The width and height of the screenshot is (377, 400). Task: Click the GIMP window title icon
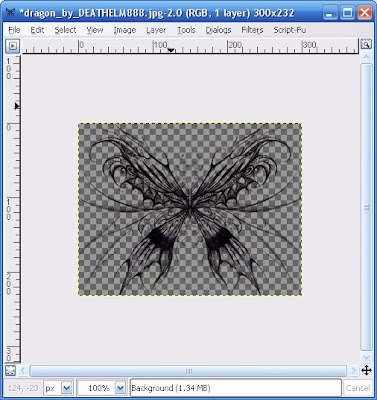[11, 13]
